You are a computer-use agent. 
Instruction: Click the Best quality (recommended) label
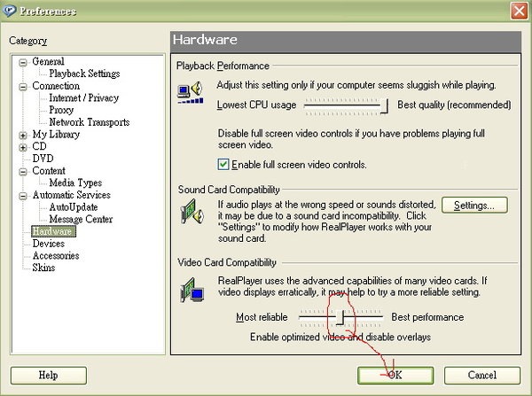click(454, 105)
